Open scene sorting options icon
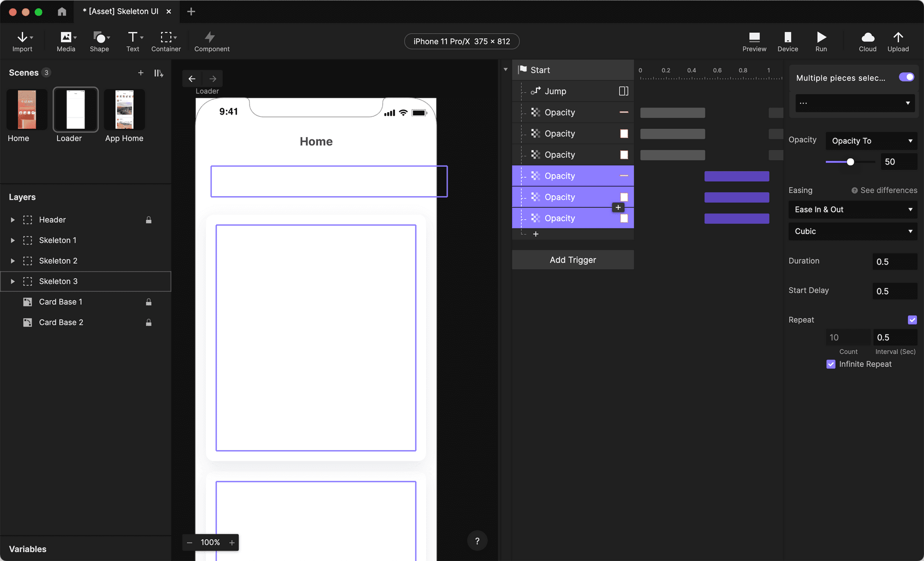Screen dimensions: 924x561 click(x=159, y=73)
